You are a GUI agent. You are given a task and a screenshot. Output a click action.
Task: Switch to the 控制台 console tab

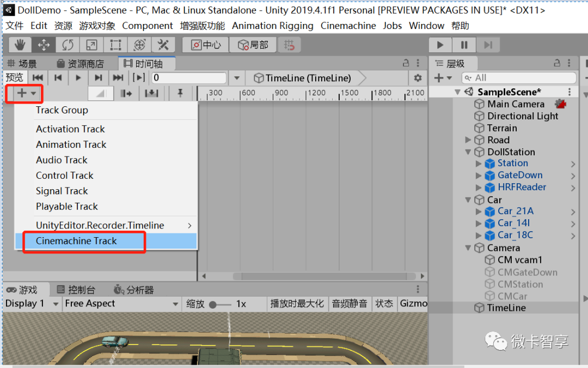click(76, 290)
